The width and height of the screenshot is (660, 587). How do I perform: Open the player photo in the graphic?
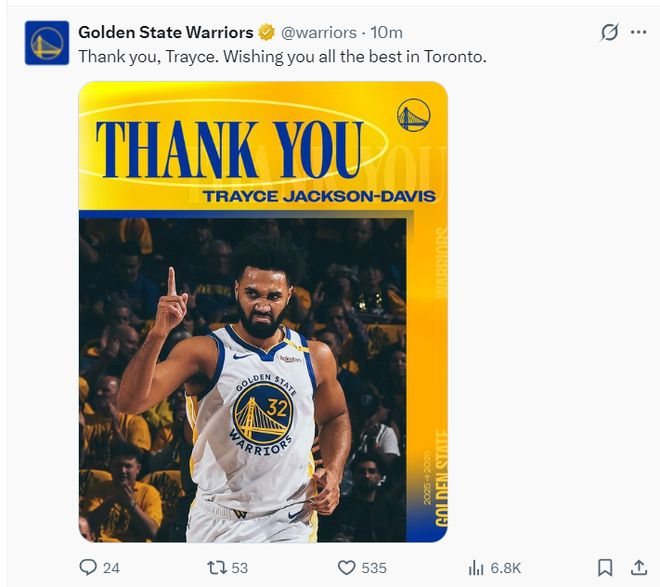[243, 380]
